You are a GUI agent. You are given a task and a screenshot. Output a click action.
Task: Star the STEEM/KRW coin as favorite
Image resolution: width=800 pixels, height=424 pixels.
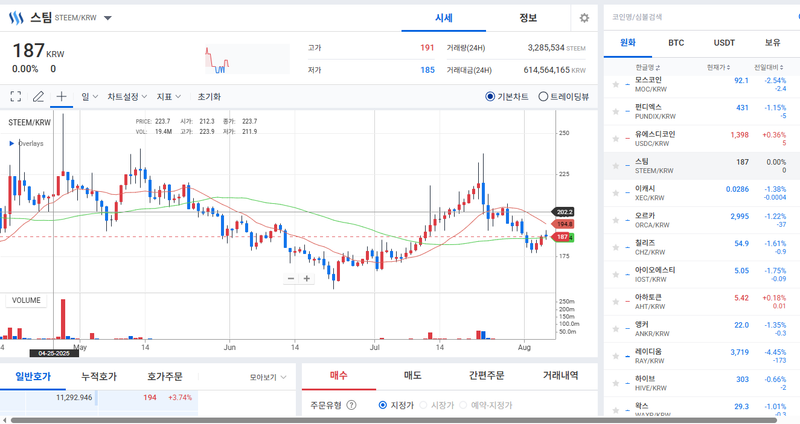pyautogui.click(x=616, y=166)
